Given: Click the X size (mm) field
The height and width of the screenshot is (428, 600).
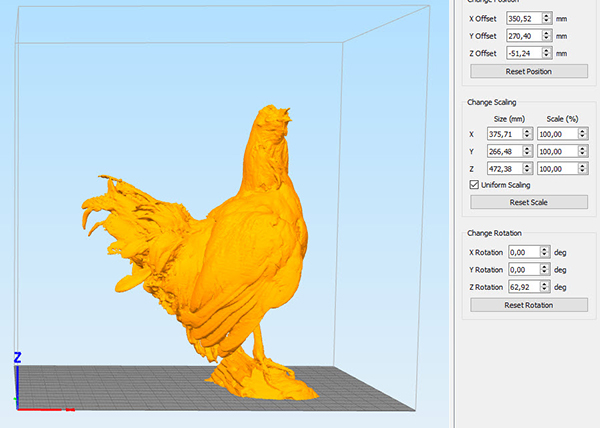Looking at the screenshot, I should 503,133.
